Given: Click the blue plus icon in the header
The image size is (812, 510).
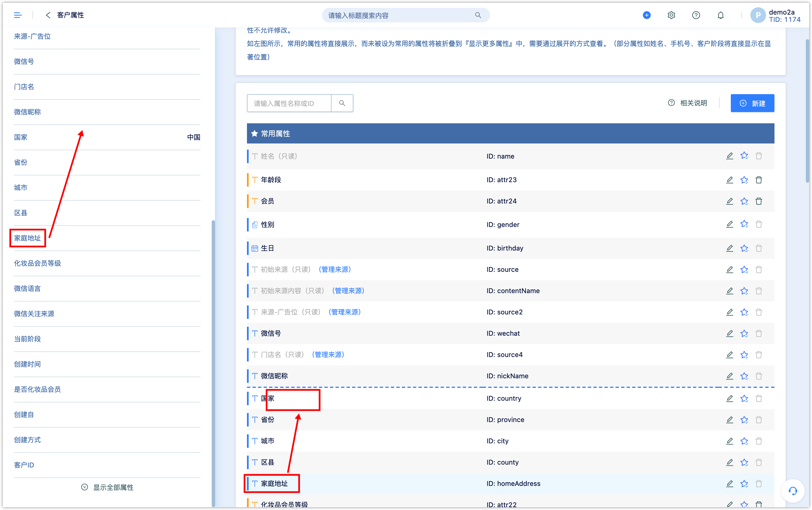Looking at the screenshot, I should click(647, 15).
